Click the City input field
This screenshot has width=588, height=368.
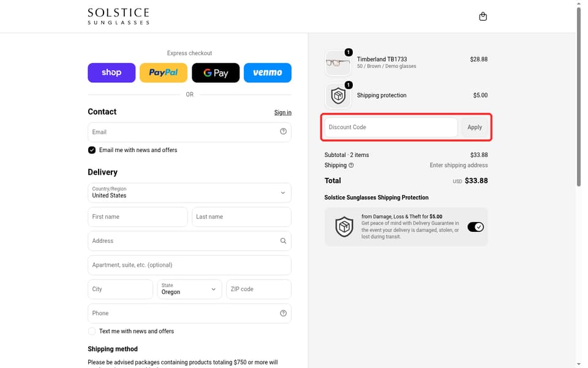[121, 289]
